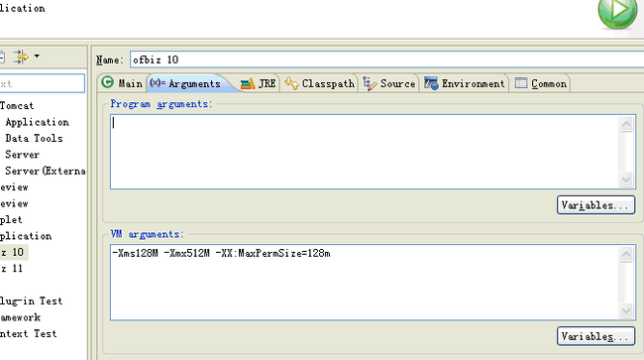Click VM arguments scrollbar up arrow
Screen dimensions: 644x360
[626, 255]
